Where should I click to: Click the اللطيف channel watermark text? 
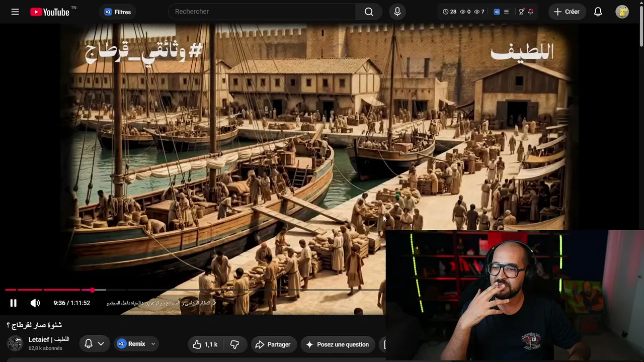[522, 52]
